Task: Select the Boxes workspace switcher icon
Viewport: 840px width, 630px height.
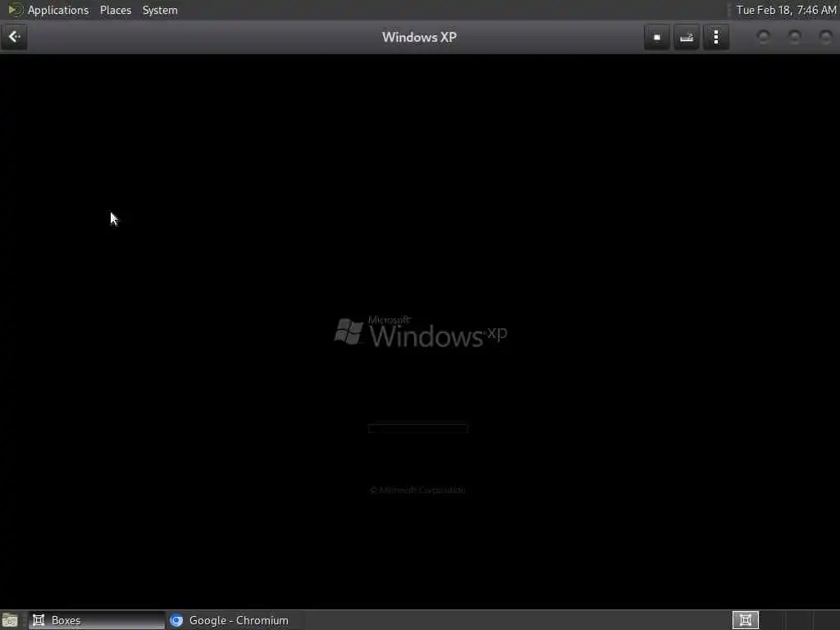Action: pos(745,620)
